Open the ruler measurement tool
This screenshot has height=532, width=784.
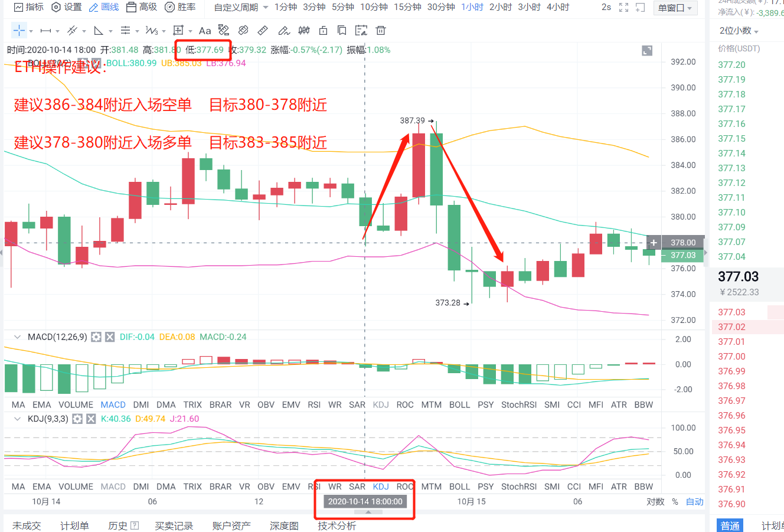click(263, 30)
